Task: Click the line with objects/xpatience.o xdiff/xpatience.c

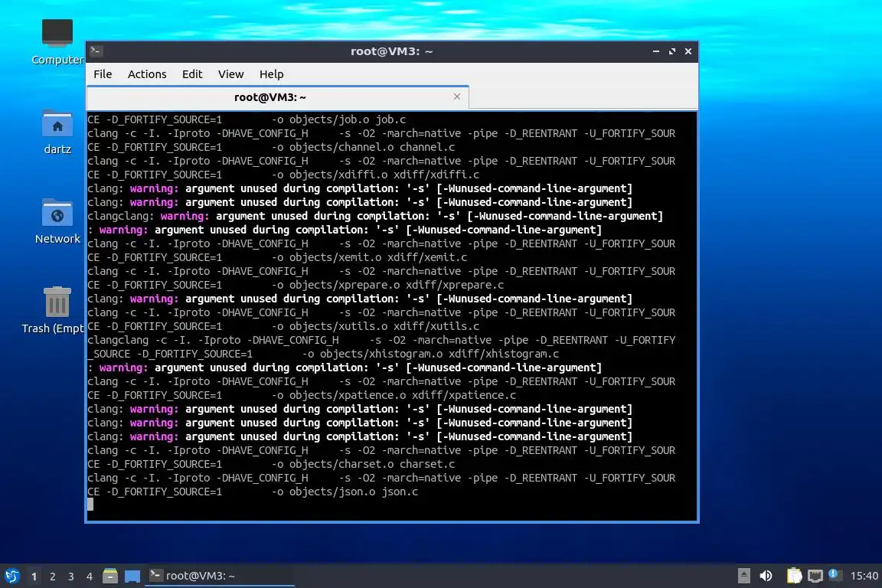Action: 302,395
